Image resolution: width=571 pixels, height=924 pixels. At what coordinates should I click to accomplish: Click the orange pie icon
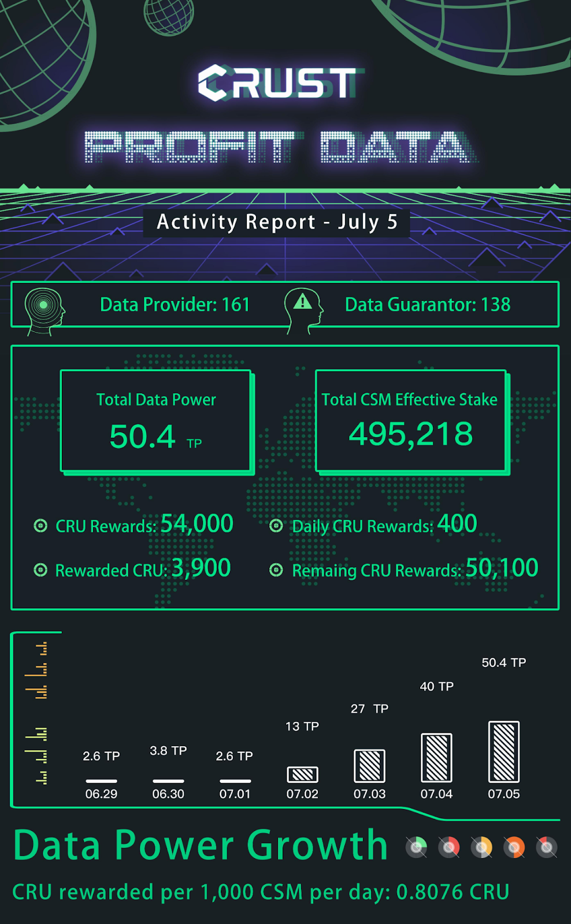514,847
